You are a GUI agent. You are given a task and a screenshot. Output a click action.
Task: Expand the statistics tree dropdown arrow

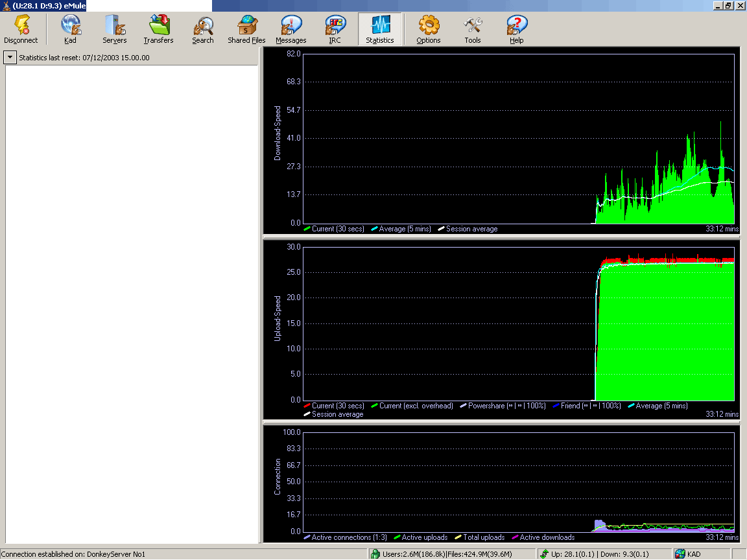[10, 57]
